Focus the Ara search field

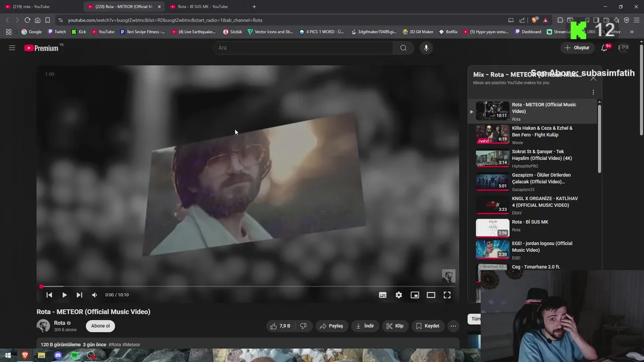tap(303, 48)
